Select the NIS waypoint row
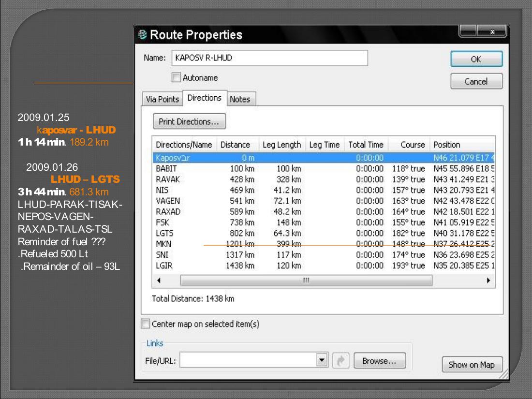The width and height of the screenshot is (532, 399). pos(324,191)
